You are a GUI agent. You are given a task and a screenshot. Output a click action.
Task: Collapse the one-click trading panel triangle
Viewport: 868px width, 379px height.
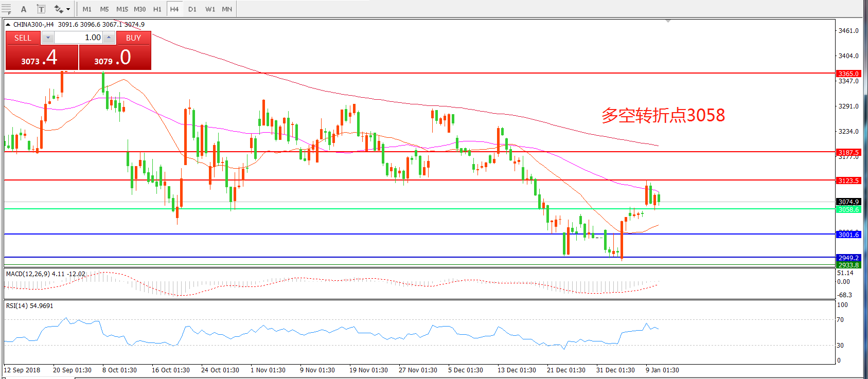8,24
